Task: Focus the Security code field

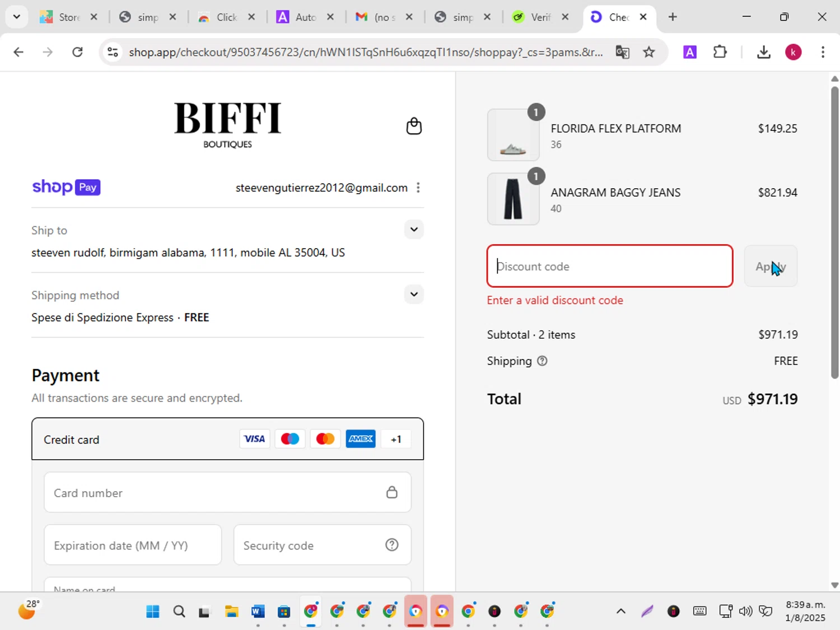Action: [x=323, y=545]
